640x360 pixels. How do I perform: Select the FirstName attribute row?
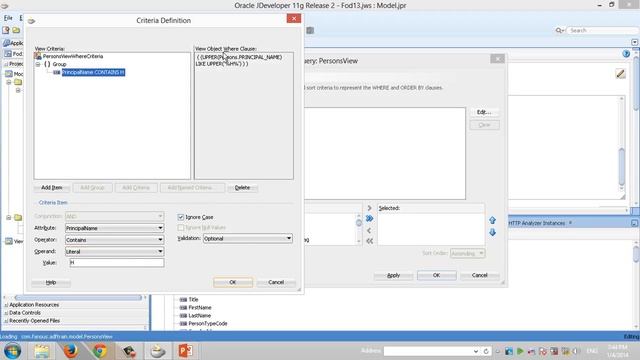coord(200,308)
